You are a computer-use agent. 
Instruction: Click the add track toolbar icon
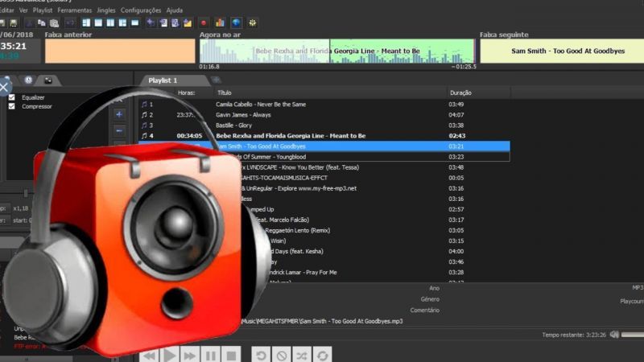(x=151, y=23)
